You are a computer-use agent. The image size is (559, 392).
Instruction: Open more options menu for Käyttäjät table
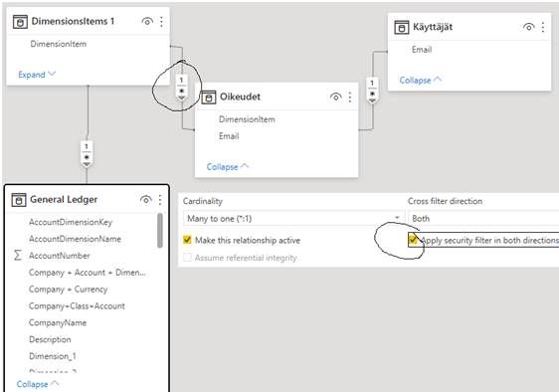[543, 27]
